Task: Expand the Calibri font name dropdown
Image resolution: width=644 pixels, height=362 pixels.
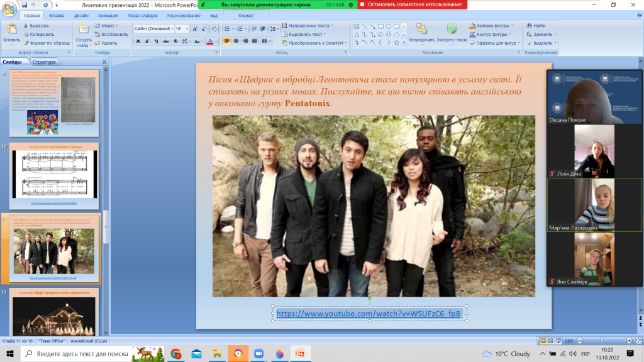Action: pyautogui.click(x=171, y=29)
